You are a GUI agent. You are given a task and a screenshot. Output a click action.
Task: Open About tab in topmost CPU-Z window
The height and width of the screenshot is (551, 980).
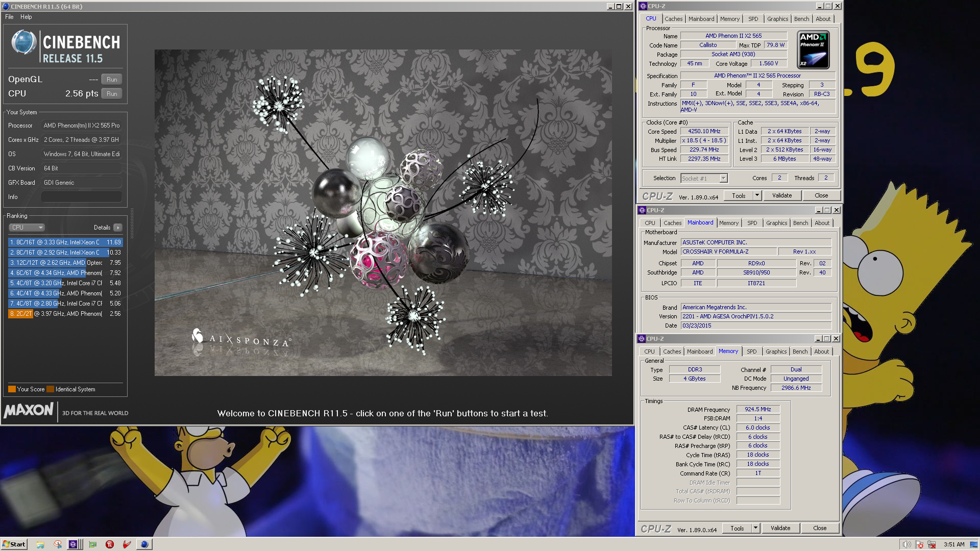click(823, 19)
